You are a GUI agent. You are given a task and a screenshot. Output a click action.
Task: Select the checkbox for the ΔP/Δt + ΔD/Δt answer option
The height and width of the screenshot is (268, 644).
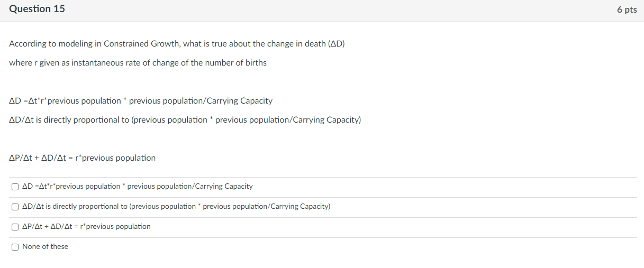(x=15, y=227)
